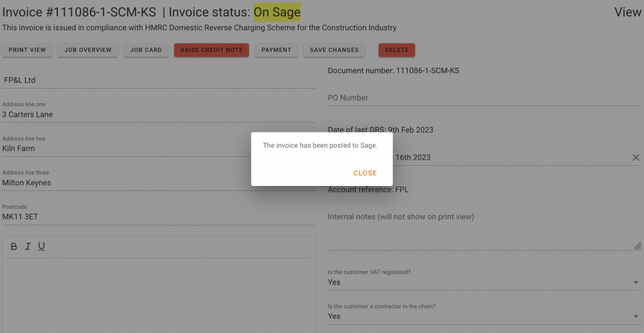Click the Italic formatting icon
The height and width of the screenshot is (333, 644).
[28, 246]
